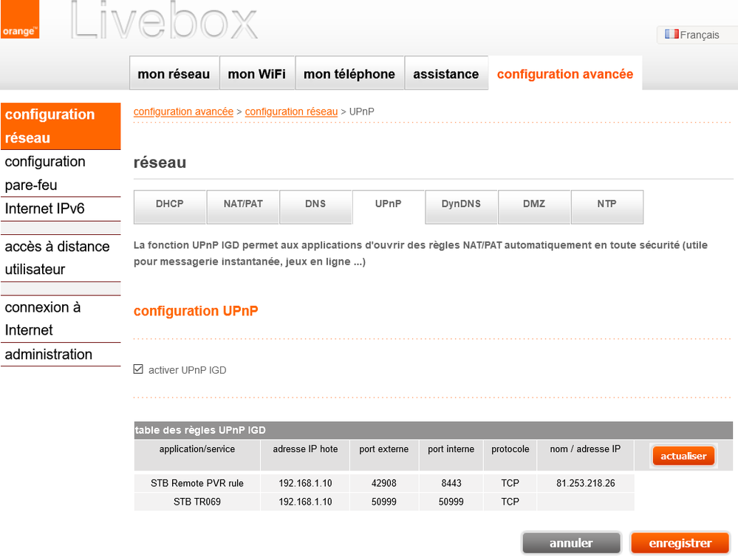The image size is (738, 560).
Task: Switch to mon WiFi tab
Action: [257, 73]
